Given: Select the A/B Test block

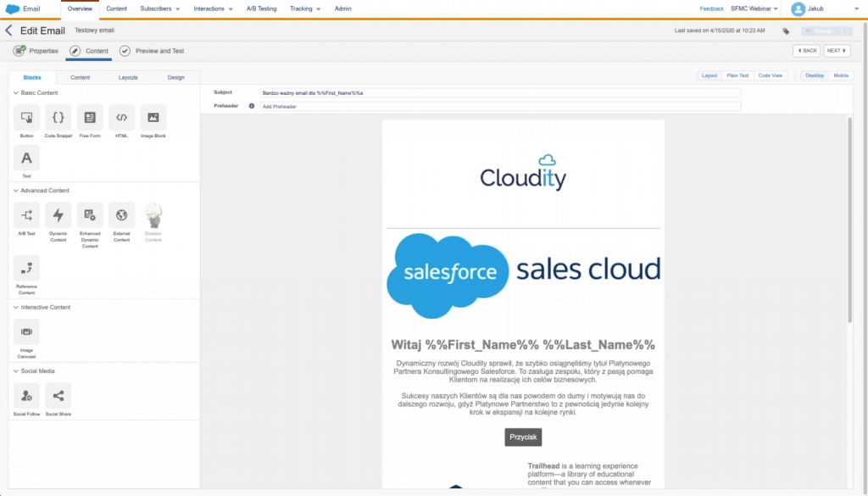Looking at the screenshot, I should pyautogui.click(x=26, y=215).
